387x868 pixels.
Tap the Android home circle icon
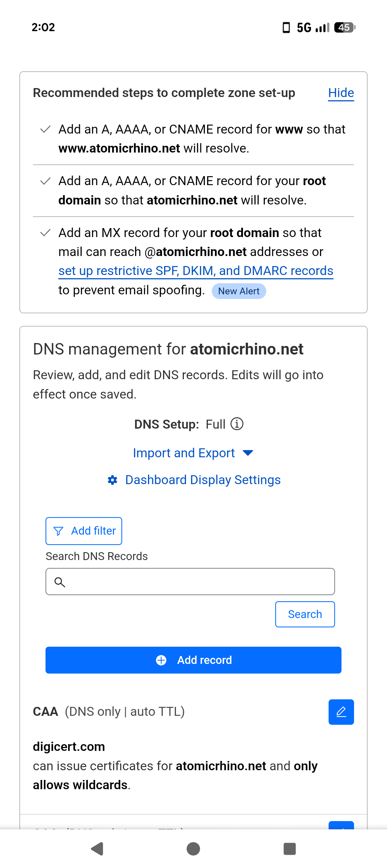pyautogui.click(x=193, y=849)
